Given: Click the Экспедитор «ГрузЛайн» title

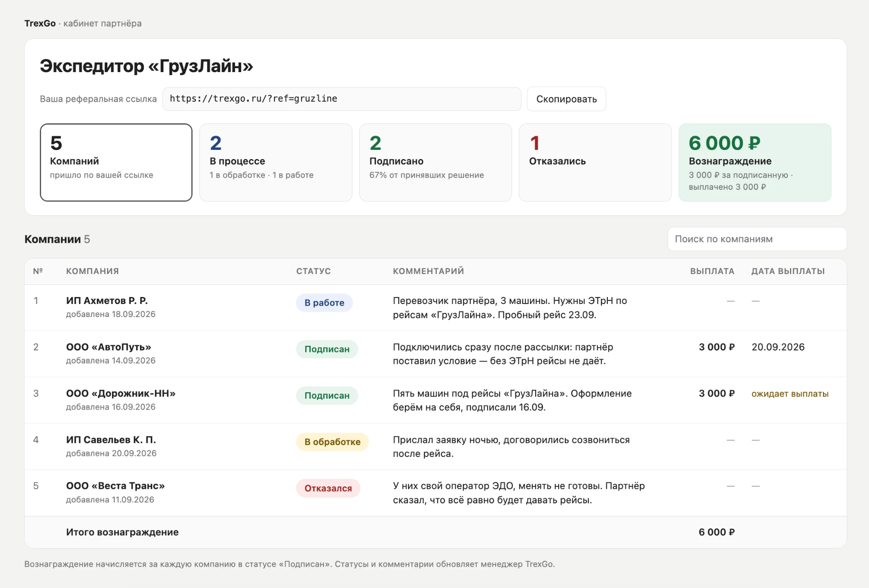Looking at the screenshot, I should pyautogui.click(x=146, y=66).
